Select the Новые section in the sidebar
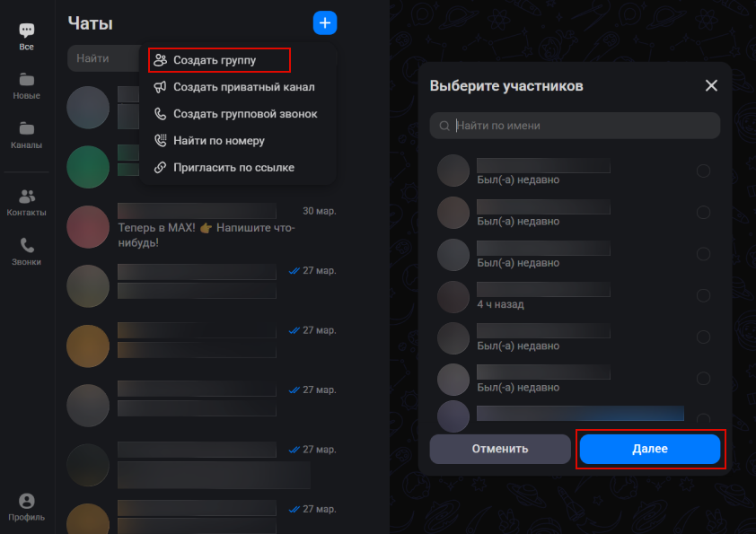 26,85
